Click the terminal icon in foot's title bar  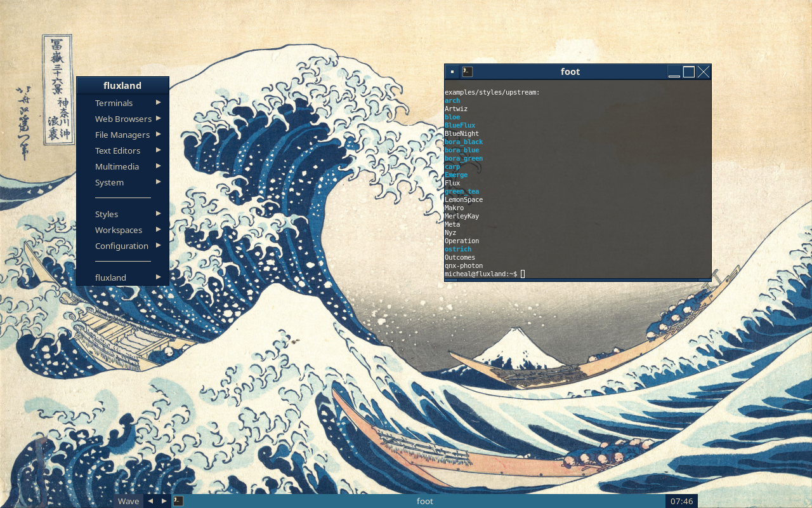(468, 72)
